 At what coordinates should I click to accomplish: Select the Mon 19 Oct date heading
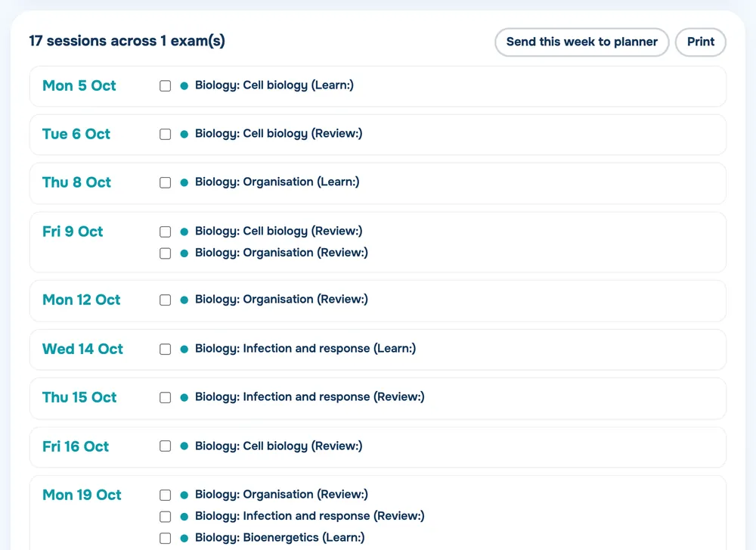pos(82,495)
